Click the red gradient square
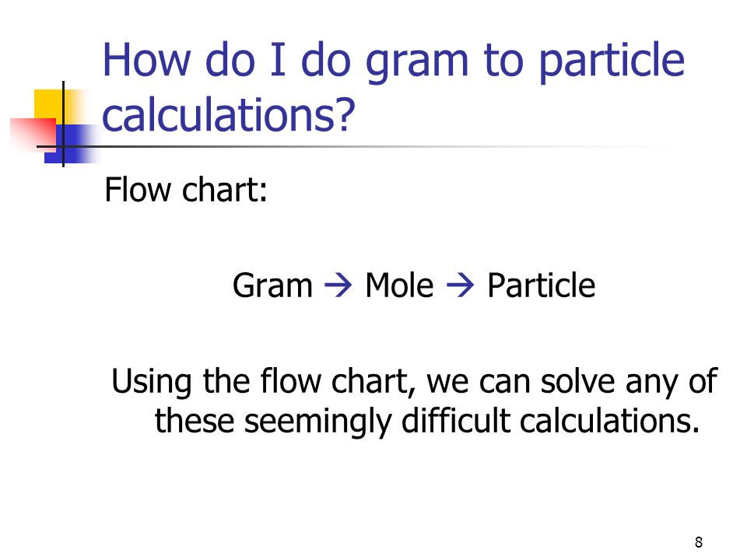This screenshot has height=560, width=747. click(x=33, y=135)
